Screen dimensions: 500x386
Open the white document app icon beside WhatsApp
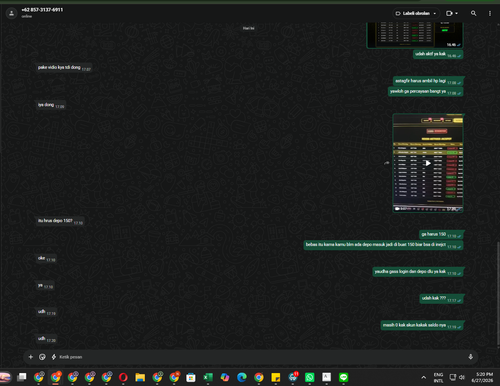(x=326, y=377)
